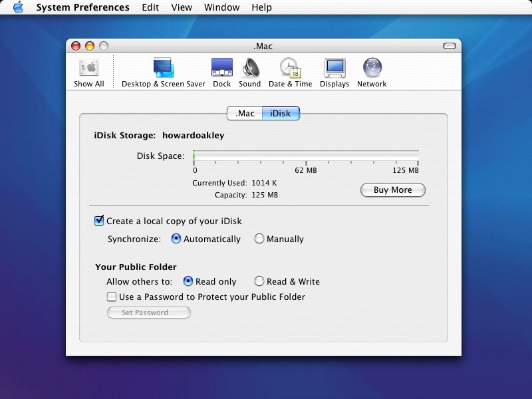Allow others Read & Write access
Image resolution: width=532 pixels, height=399 pixels.
(x=259, y=281)
